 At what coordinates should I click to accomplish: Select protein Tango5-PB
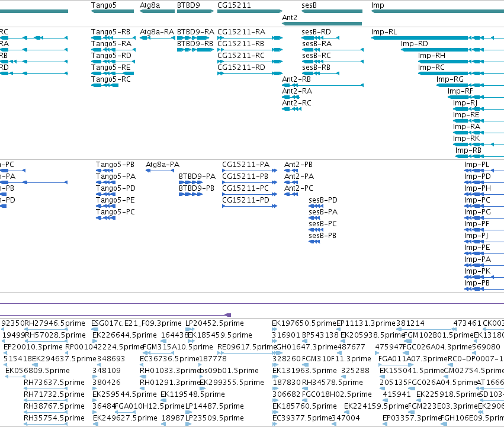(105, 171)
